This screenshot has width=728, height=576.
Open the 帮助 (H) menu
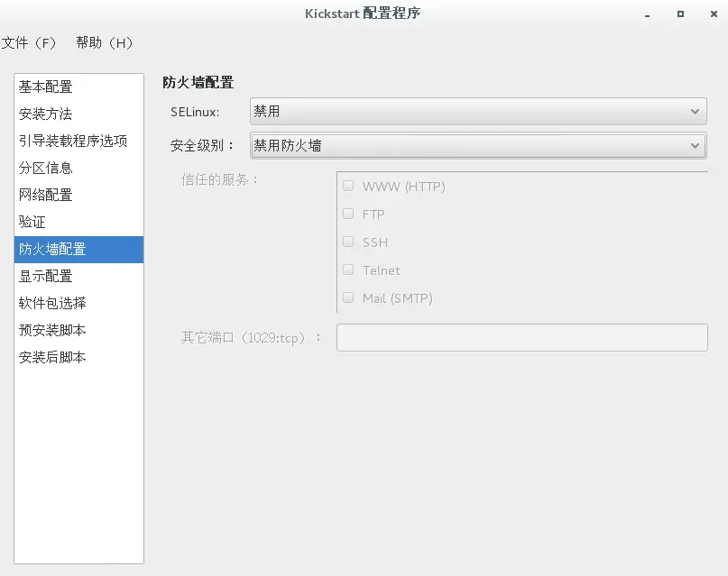104,42
